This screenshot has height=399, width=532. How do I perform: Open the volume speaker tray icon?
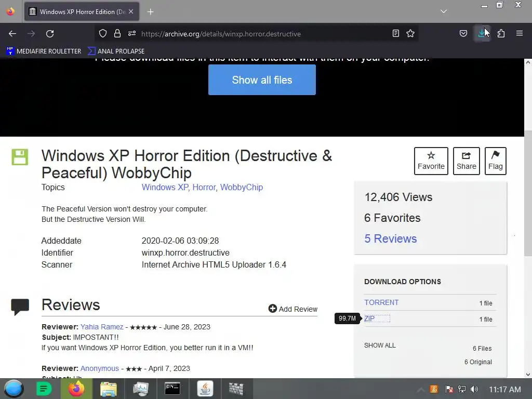(474, 389)
